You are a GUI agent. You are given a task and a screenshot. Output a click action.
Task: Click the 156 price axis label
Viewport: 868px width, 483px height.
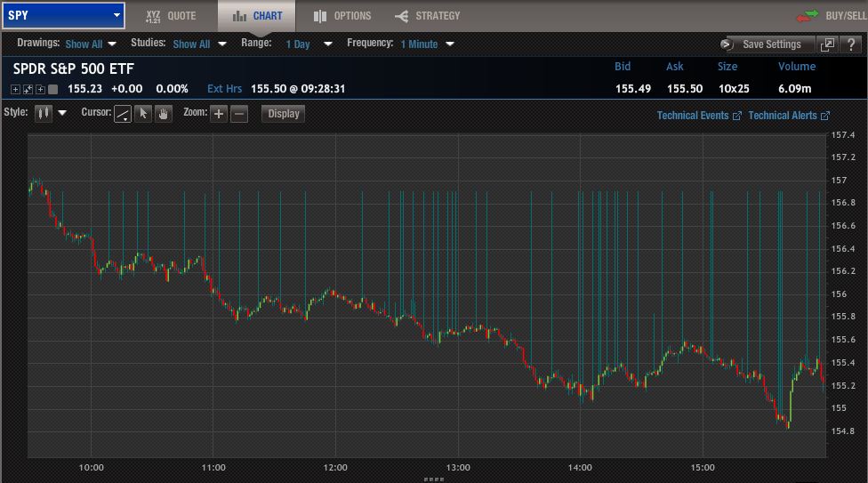[839, 294]
